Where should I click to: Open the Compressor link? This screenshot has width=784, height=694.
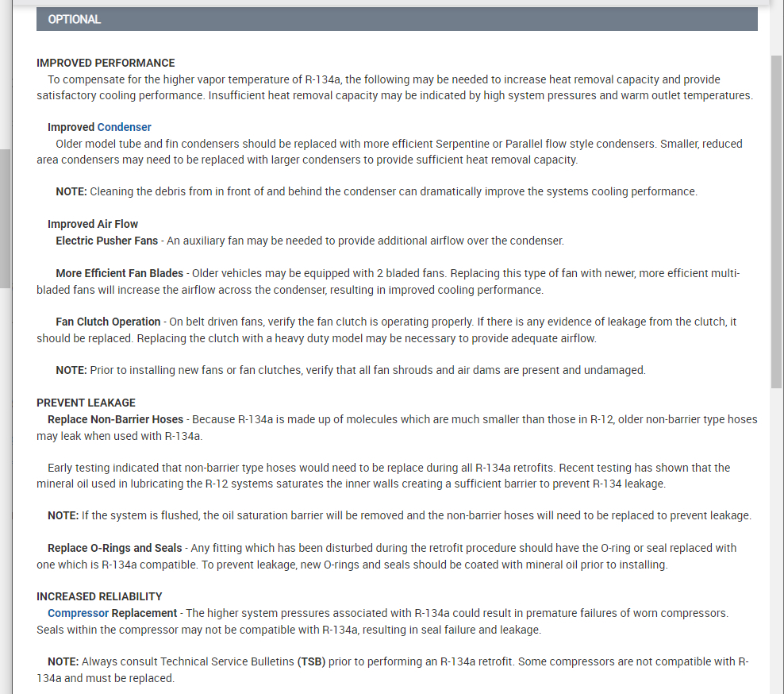pyautogui.click(x=79, y=613)
